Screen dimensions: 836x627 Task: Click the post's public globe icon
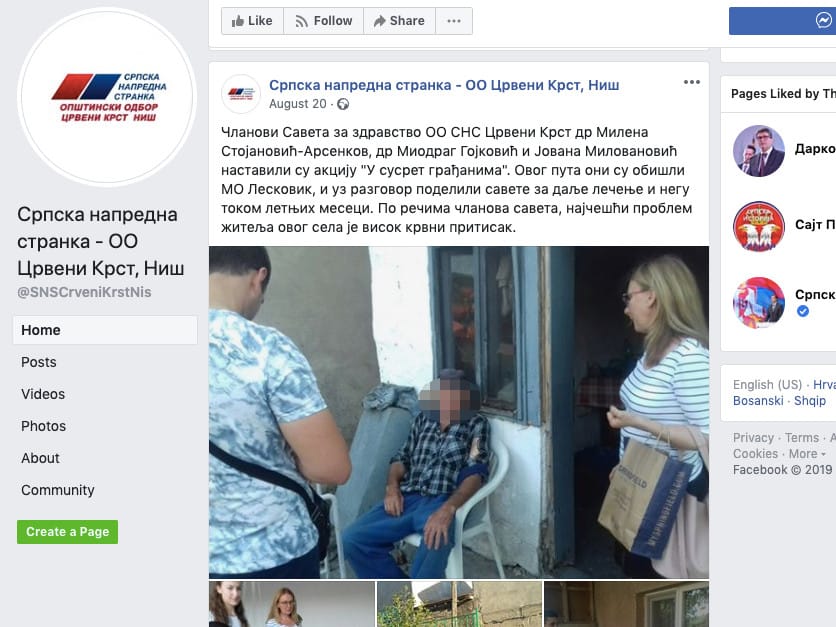click(x=343, y=104)
